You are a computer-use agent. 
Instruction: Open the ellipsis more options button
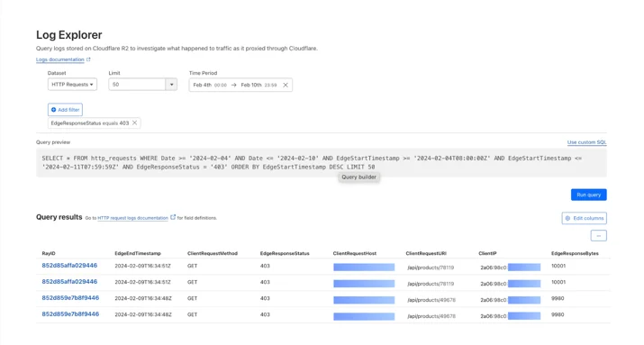pyautogui.click(x=598, y=236)
